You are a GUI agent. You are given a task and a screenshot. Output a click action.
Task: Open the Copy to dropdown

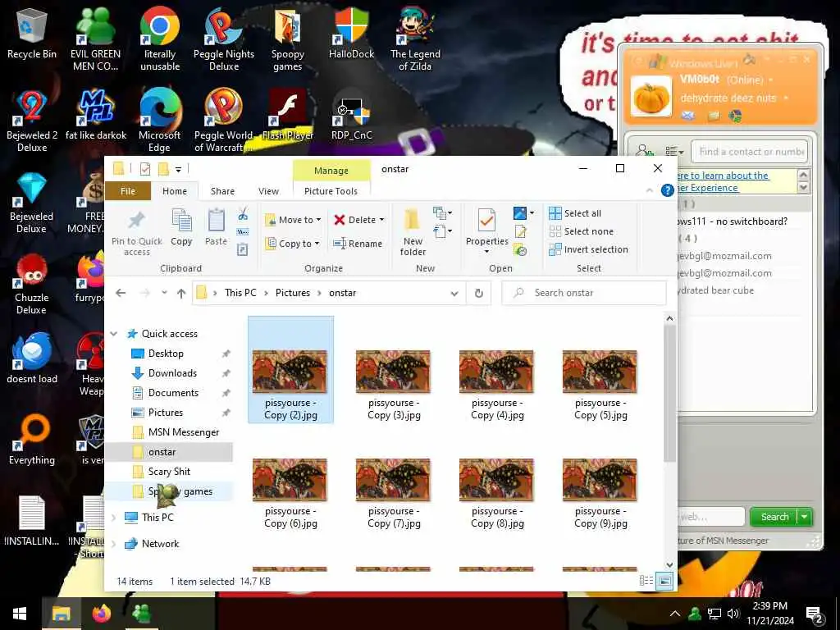(x=293, y=243)
